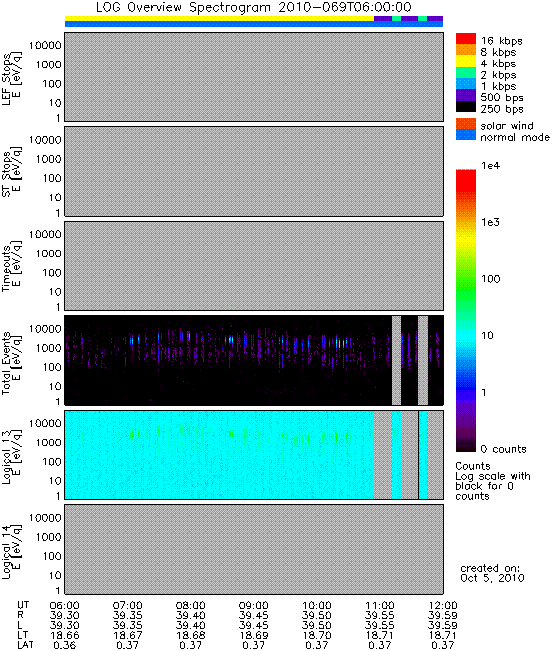The height and width of the screenshot is (651, 552).
Task: Click the plot title LOG Overview Spectrogram
Action: [x=254, y=7]
